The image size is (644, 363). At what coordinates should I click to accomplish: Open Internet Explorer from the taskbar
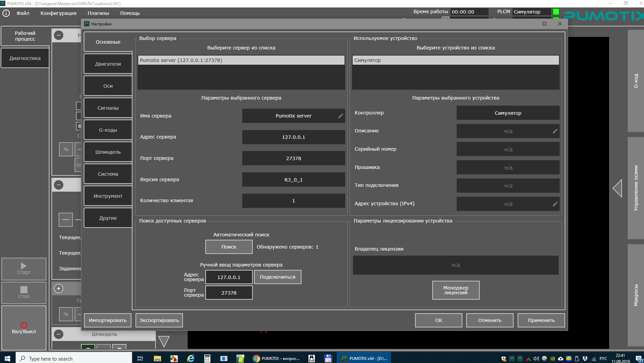point(191,358)
